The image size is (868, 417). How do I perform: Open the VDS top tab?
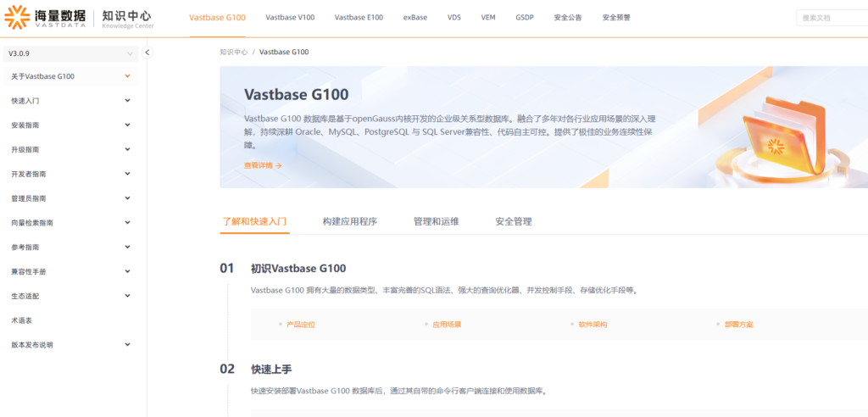point(454,17)
